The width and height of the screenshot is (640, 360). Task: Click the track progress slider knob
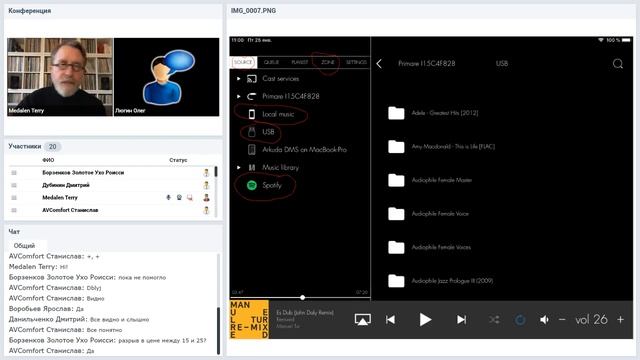pyautogui.click(x=302, y=298)
